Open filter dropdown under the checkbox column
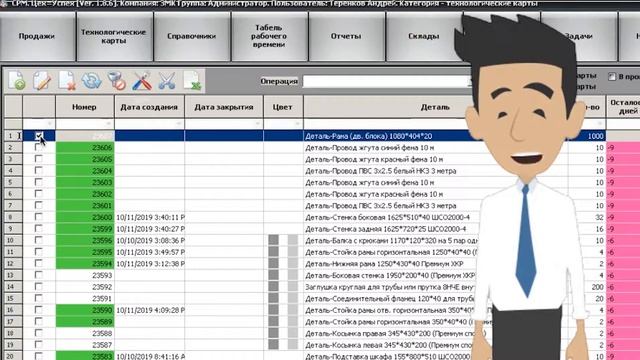640x360 pixels. [50, 124]
